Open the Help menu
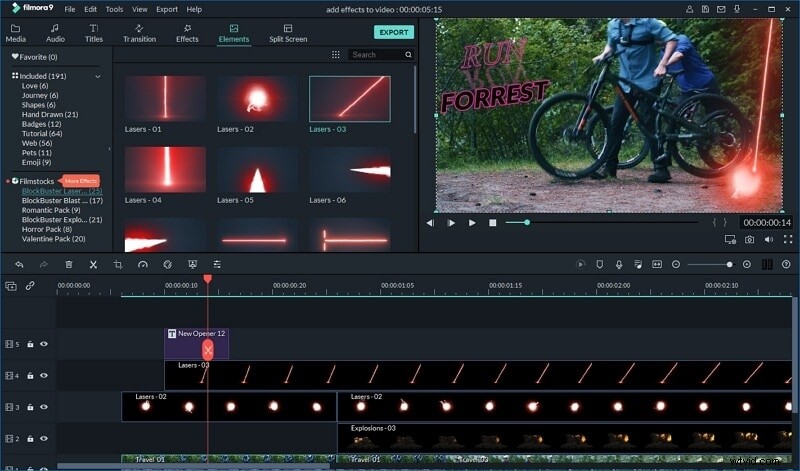 coord(194,9)
